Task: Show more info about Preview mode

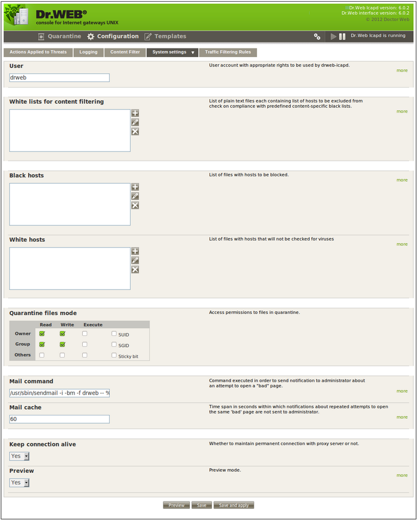Action: pos(403,476)
